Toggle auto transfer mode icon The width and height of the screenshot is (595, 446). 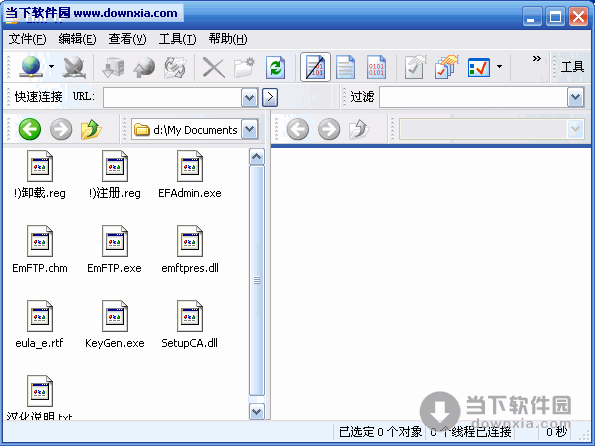coord(315,67)
